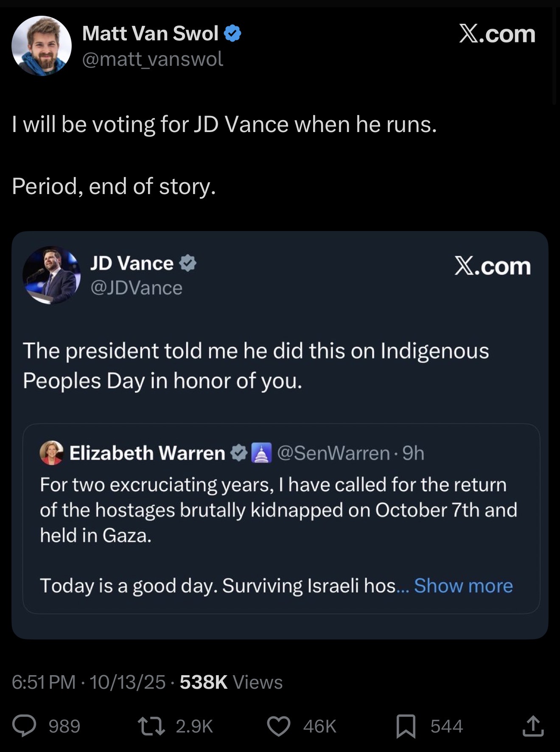The height and width of the screenshot is (752, 560).
Task: Open the @JDVance handle
Action: (136, 288)
